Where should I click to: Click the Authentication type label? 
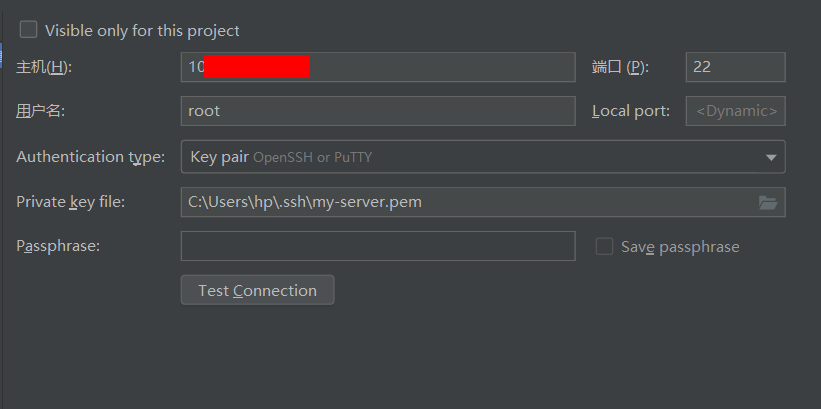click(91, 157)
